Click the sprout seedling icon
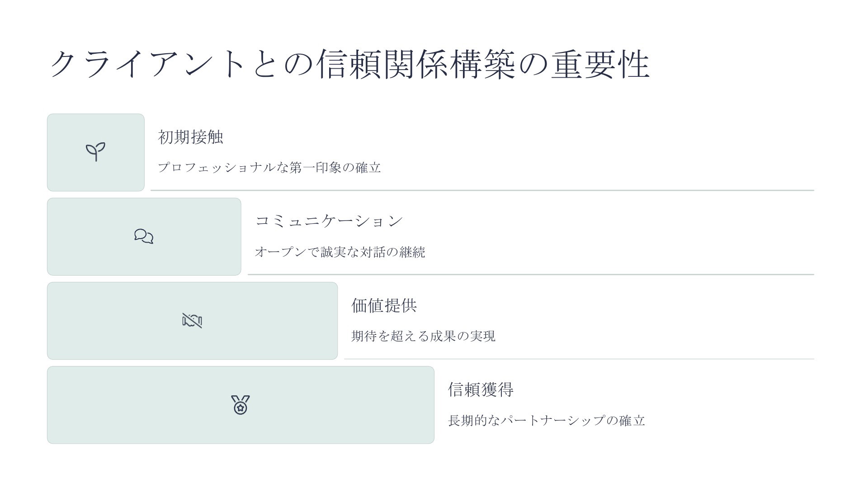Viewport: 868px width, 488px height. [x=95, y=152]
